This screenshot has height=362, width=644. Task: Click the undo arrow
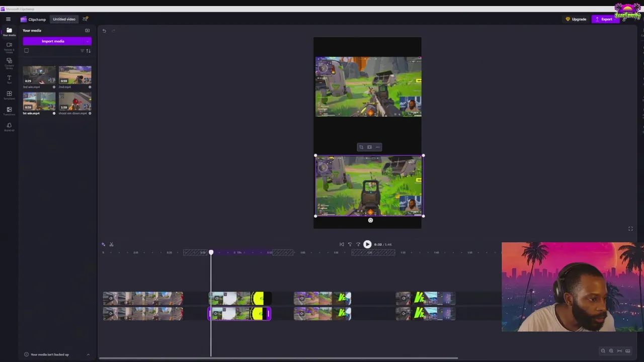click(104, 31)
